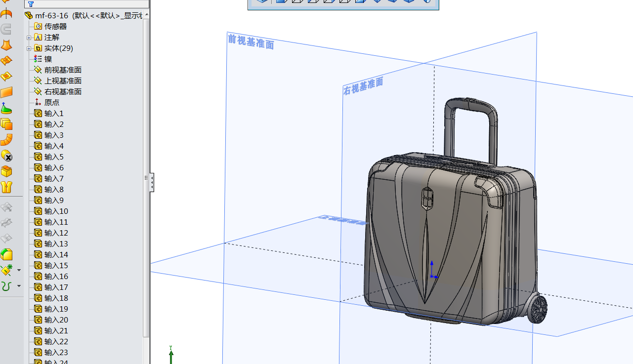The height and width of the screenshot is (364, 633).
Task: Select the 原点 origin entry
Action: [x=47, y=103]
